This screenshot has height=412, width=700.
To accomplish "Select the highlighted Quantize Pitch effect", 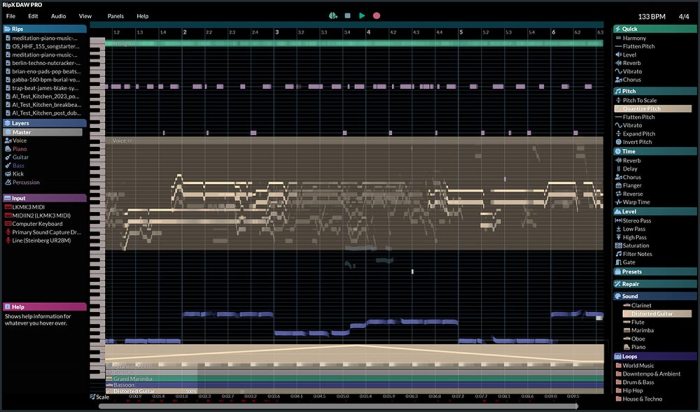I will (653, 109).
